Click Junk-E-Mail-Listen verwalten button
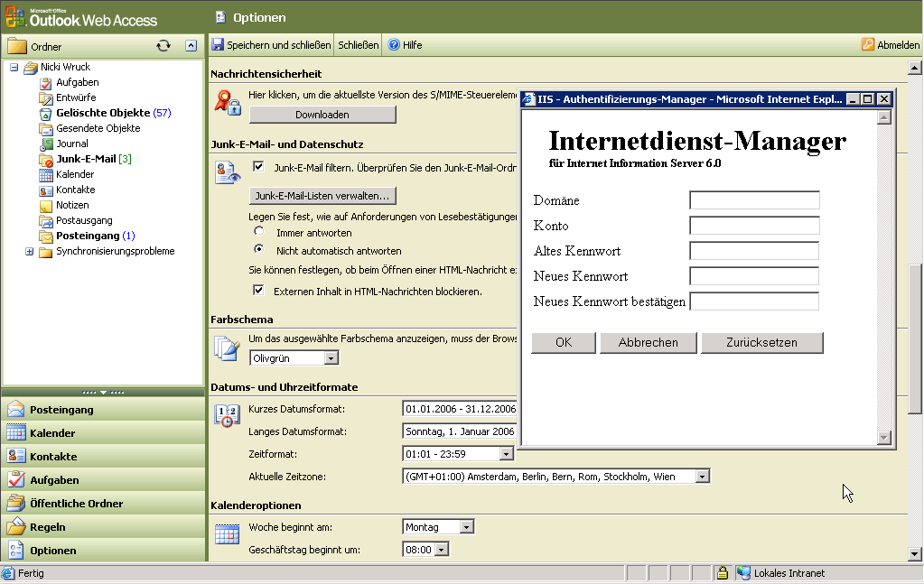The height and width of the screenshot is (584, 924). pos(322,196)
